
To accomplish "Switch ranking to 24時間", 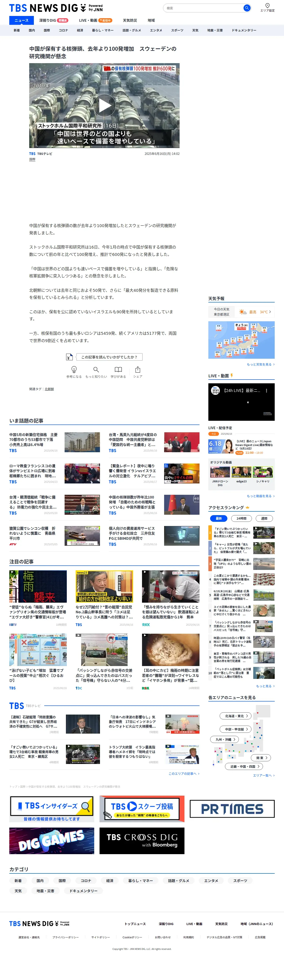I will (242, 518).
